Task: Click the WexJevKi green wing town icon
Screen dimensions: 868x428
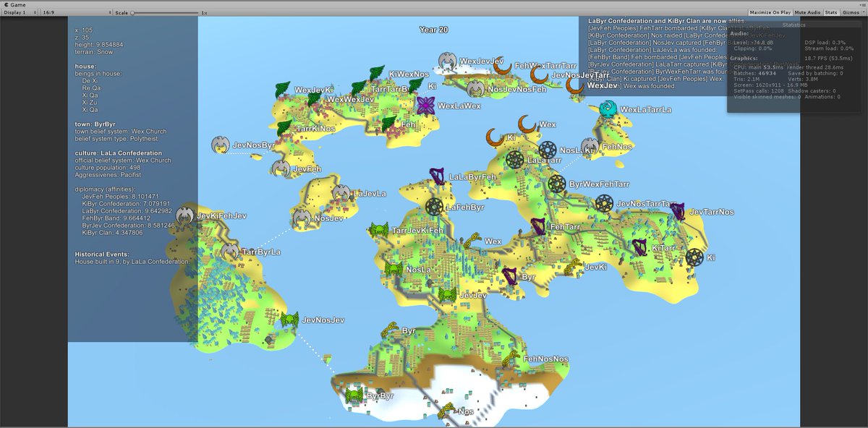Action: point(283,90)
